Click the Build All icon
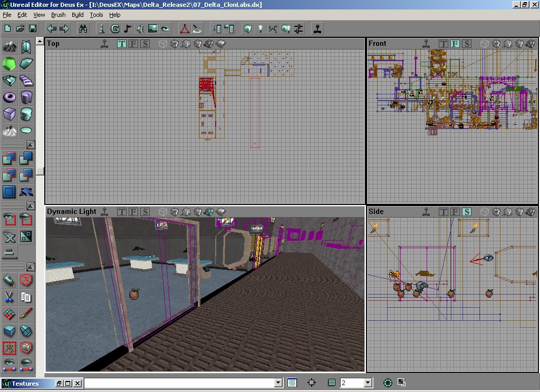Screen dimensions: 540x392 click(x=285, y=28)
